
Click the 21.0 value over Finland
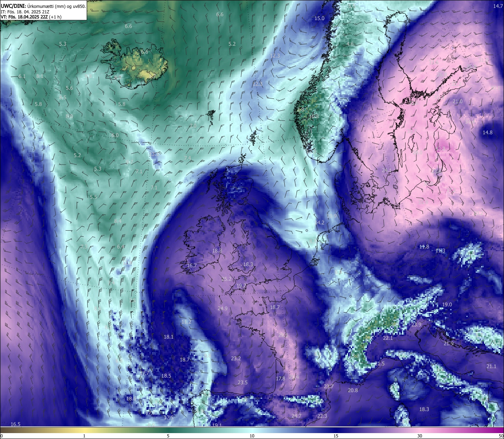pos(458,102)
